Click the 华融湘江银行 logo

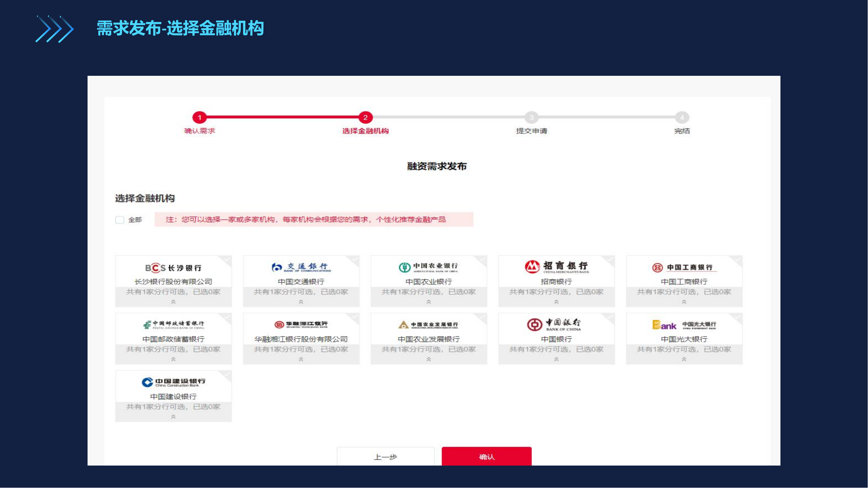pyautogui.click(x=301, y=325)
